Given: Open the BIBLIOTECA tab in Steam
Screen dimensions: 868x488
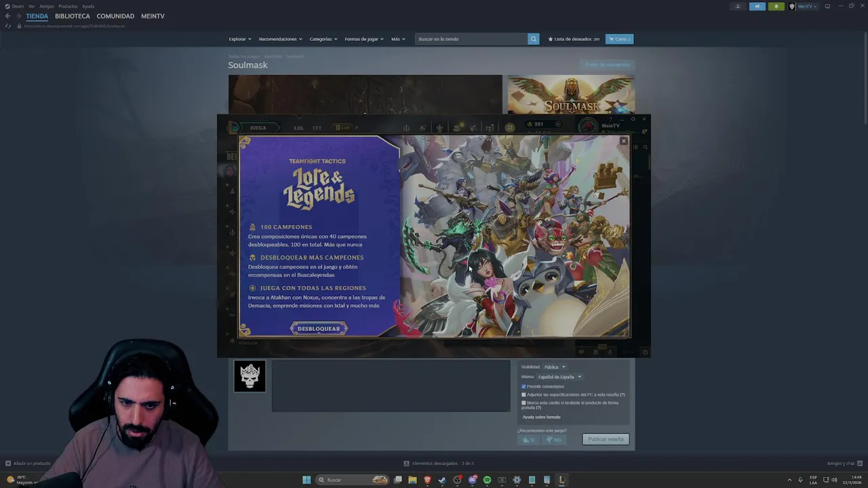Looking at the screenshot, I should point(73,16).
